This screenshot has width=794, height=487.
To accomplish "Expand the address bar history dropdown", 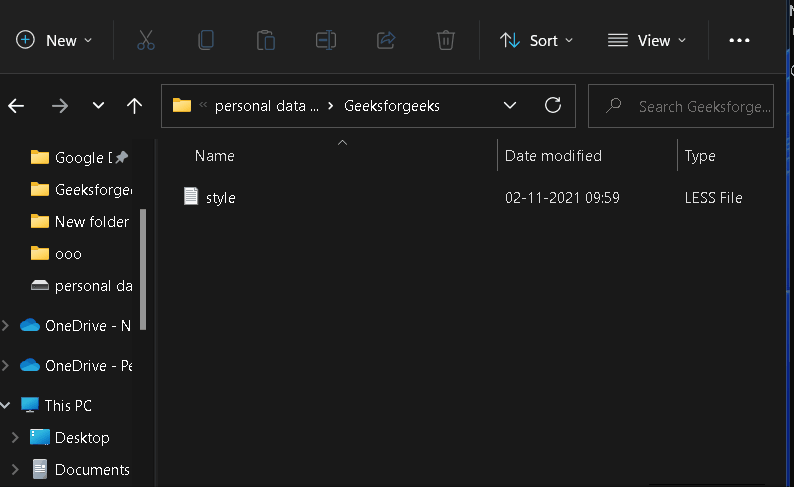I will pos(510,105).
